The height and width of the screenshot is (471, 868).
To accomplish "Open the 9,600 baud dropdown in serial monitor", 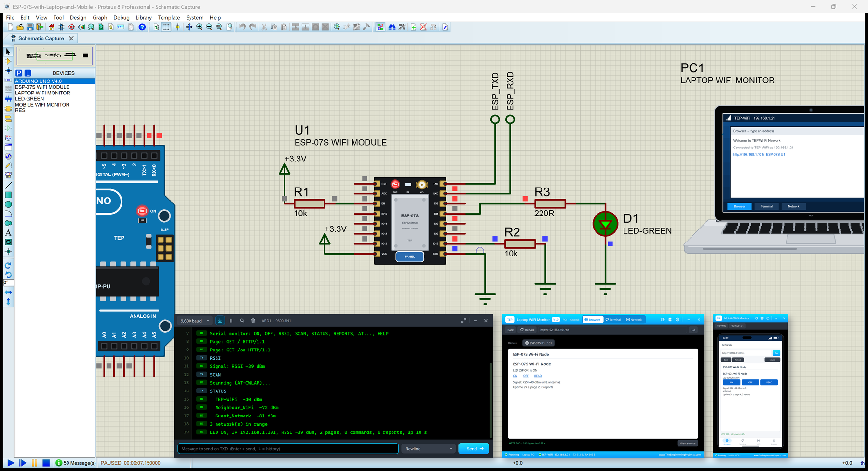I will [x=195, y=321].
